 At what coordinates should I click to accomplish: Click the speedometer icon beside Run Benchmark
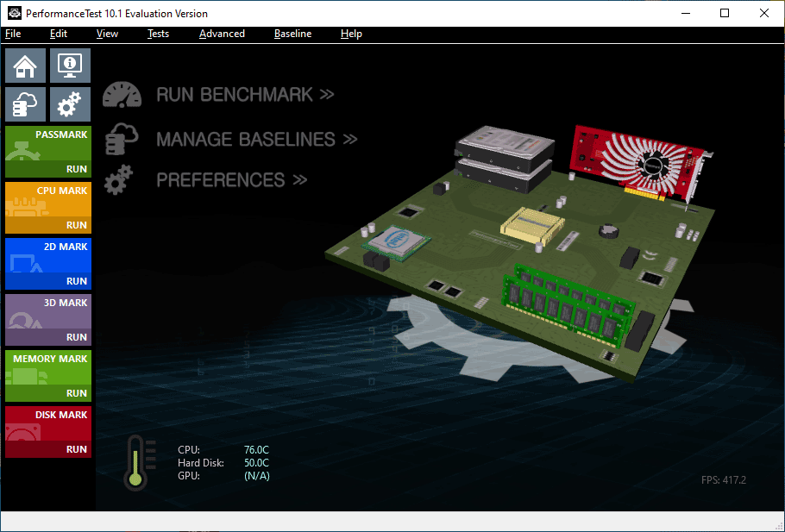[x=122, y=95]
